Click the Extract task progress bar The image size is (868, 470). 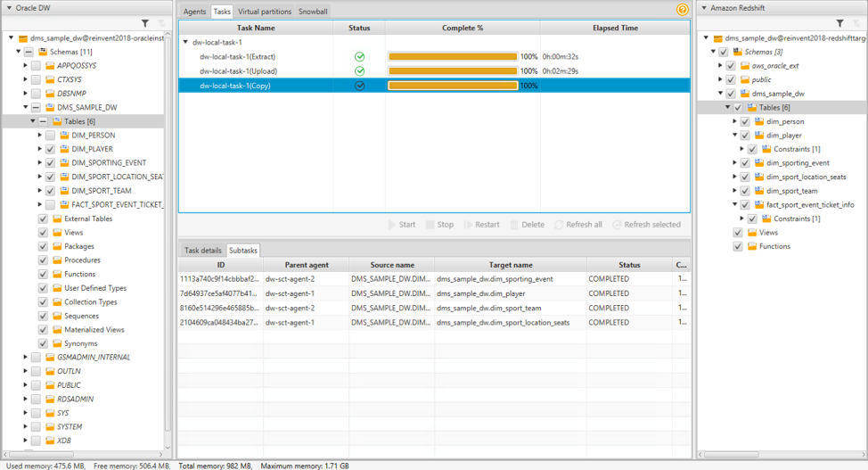pos(453,56)
